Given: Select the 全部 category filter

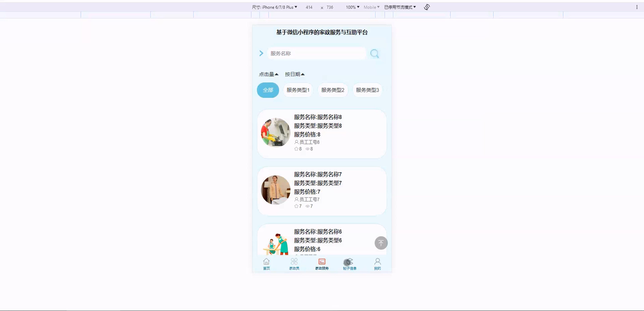Looking at the screenshot, I should coord(268,90).
